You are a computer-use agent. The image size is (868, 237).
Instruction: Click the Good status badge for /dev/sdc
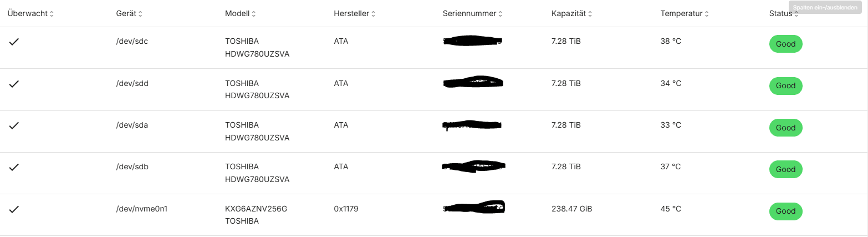pos(785,44)
